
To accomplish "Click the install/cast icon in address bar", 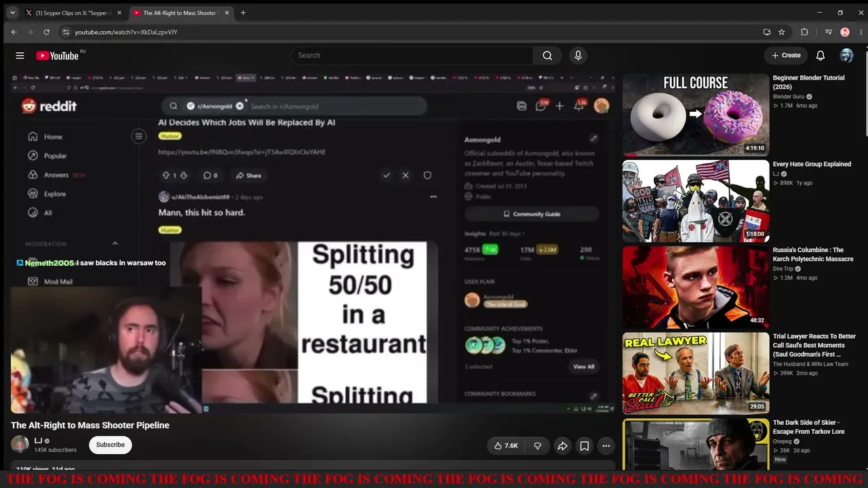I will 767,32.
